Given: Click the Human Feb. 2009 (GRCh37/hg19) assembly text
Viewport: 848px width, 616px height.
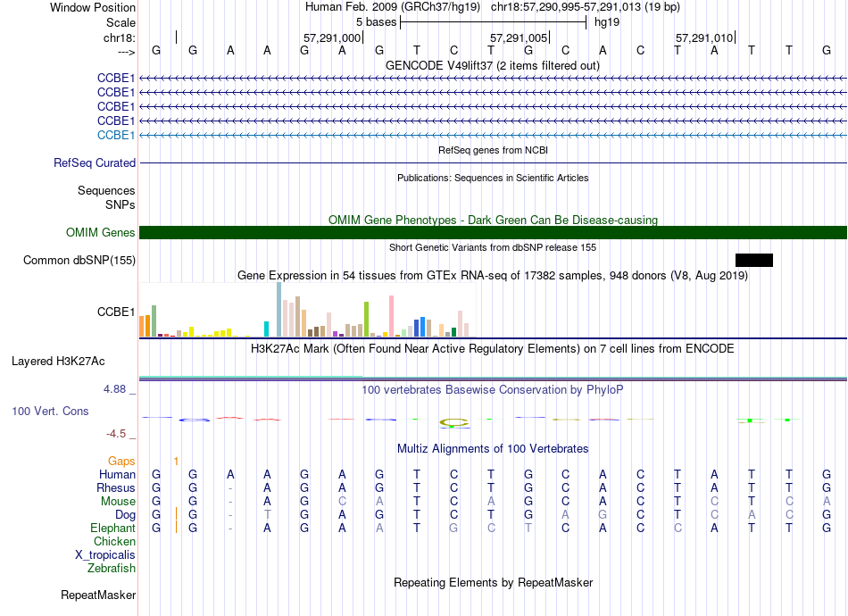Looking at the screenshot, I should pos(393,7).
